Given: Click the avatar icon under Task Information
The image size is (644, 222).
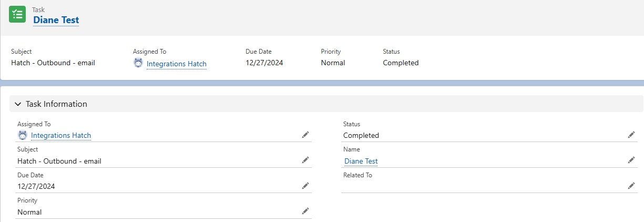Looking at the screenshot, I should tap(23, 135).
